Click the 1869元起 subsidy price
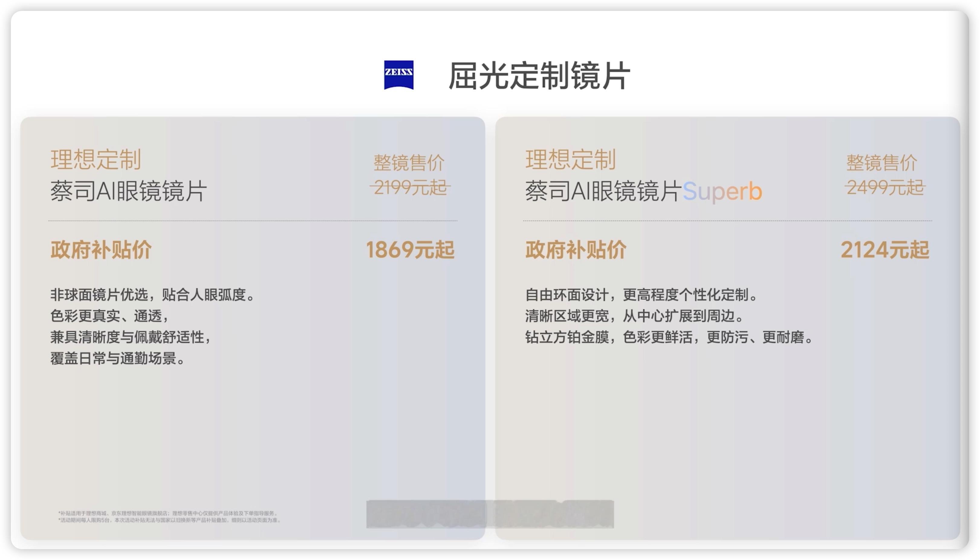 coord(410,250)
